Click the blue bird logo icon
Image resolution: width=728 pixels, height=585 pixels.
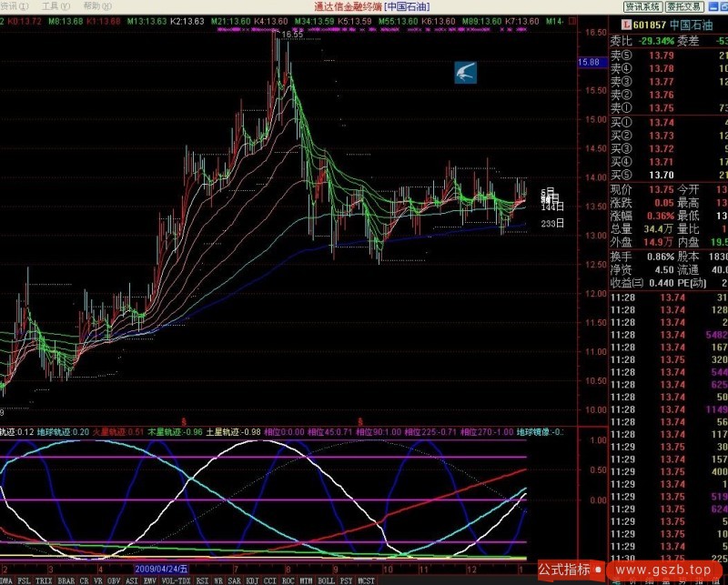click(466, 72)
